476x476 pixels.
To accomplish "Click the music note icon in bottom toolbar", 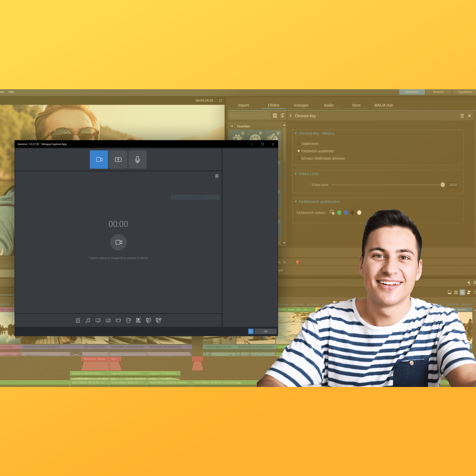I will click(88, 320).
